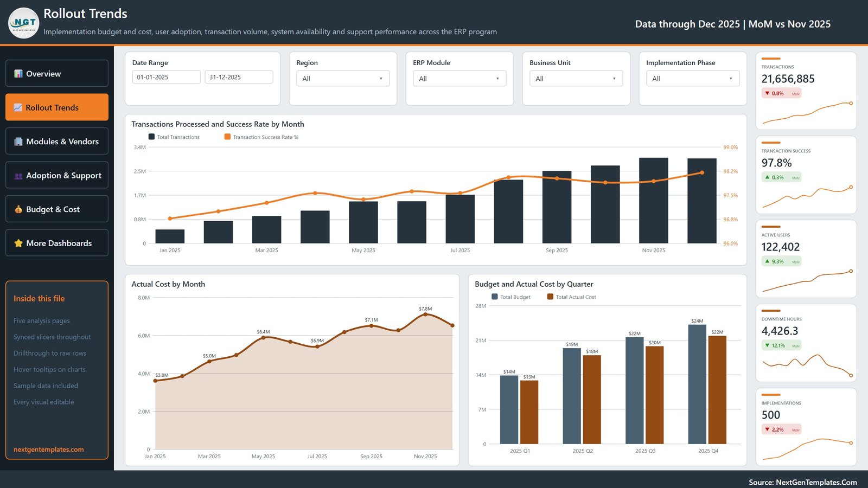Click the Implementations sparkline chart
The image size is (868, 488).
pyautogui.click(x=807, y=449)
